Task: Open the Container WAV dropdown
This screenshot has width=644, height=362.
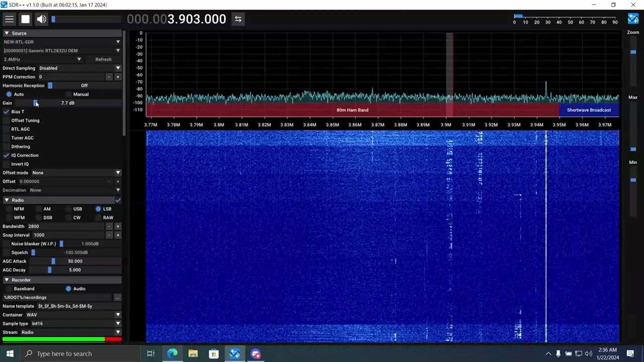Action: click(x=73, y=315)
